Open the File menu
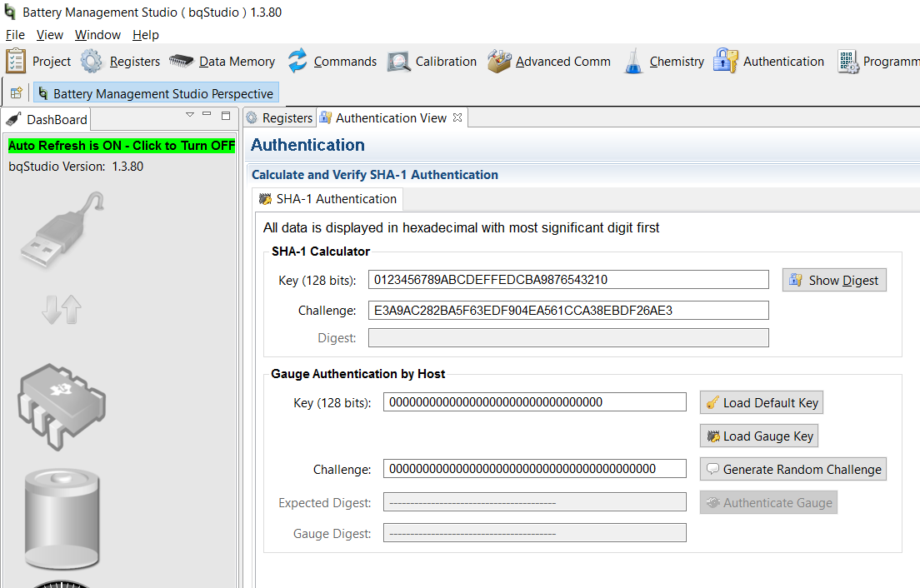920x588 pixels. (15, 35)
